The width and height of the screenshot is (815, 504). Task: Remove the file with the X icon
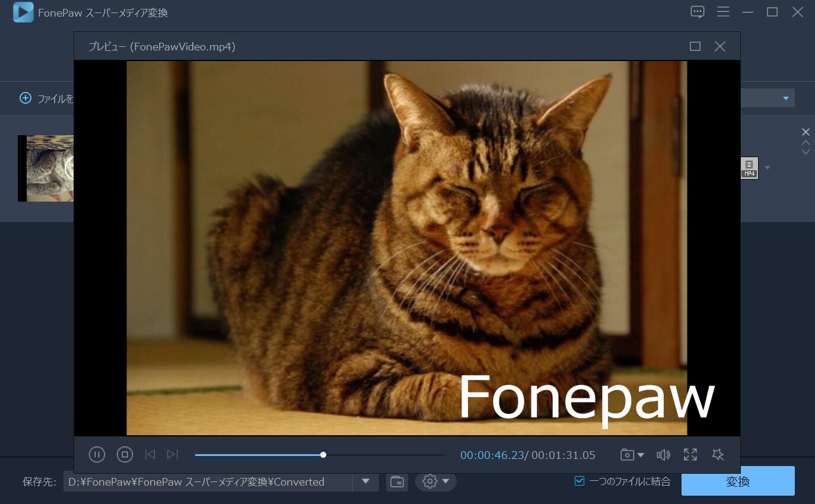[x=806, y=132]
